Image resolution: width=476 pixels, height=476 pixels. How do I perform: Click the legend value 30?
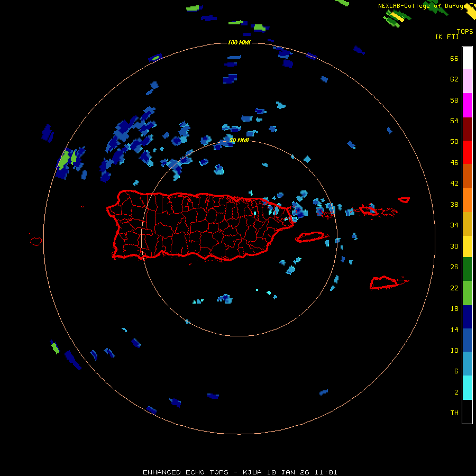[x=454, y=246]
